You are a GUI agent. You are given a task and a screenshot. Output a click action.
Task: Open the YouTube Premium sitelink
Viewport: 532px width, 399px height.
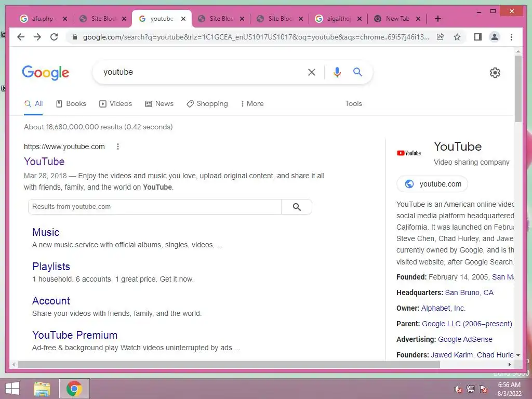coord(75,335)
